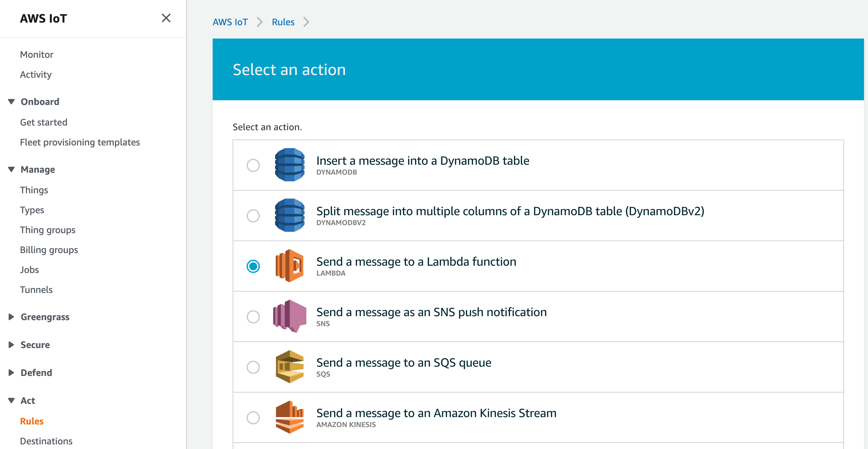Click the Manage section heading
868x449 pixels.
[x=38, y=169]
